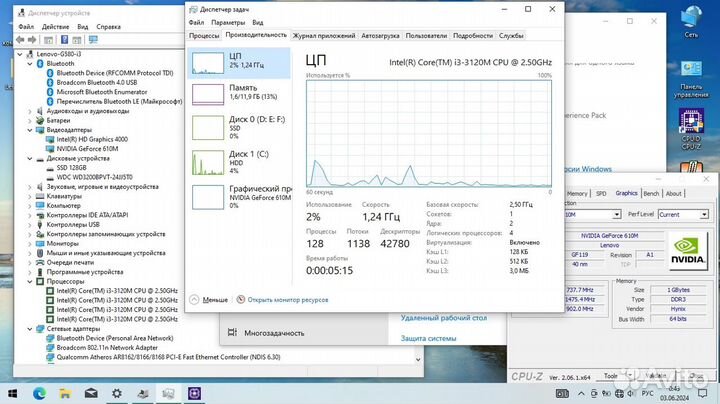
Task: Open Панель управления desktop icon
Action: pos(691,79)
